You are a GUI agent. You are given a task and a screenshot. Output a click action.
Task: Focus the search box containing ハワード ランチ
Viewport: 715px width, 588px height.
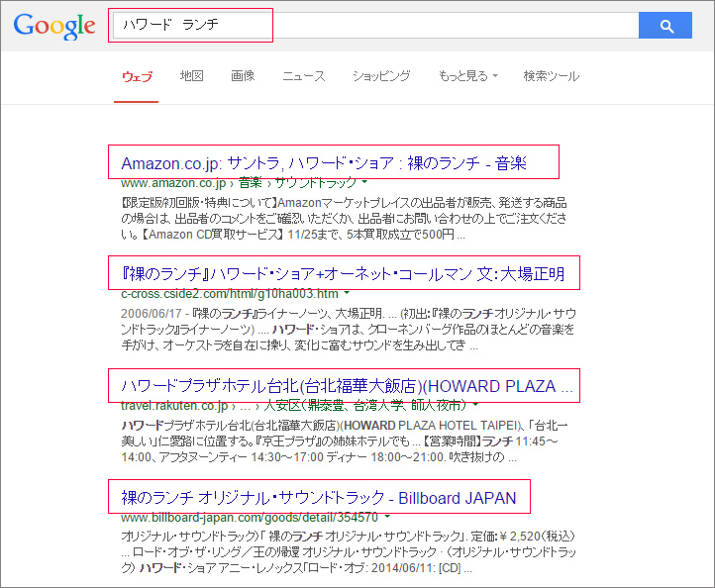375,26
